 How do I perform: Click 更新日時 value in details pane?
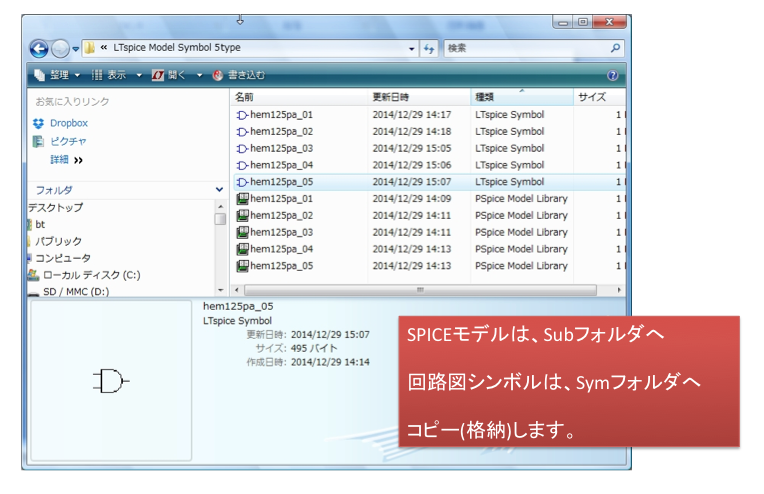click(330, 335)
